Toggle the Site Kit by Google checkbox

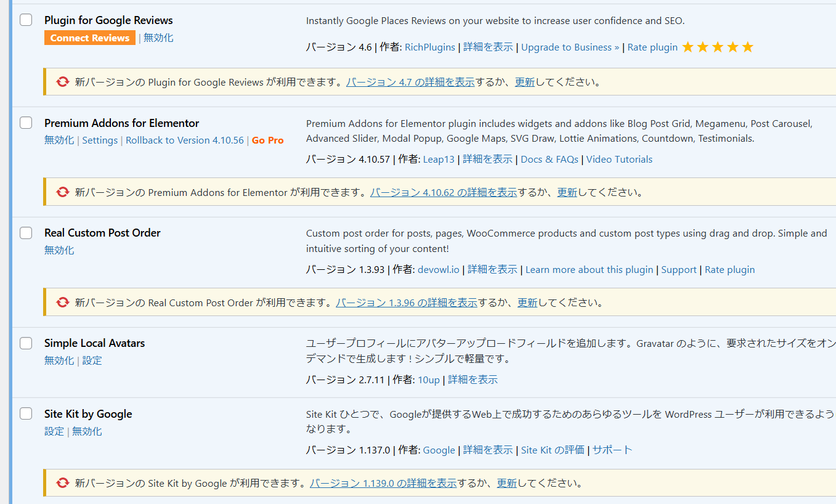[x=26, y=414]
